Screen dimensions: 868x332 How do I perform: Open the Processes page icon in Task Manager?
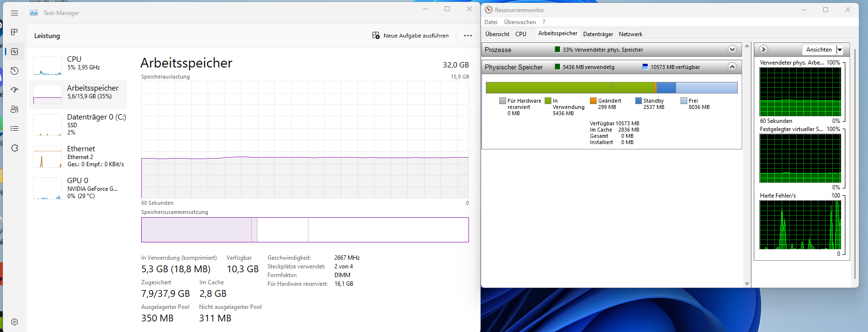(14, 32)
